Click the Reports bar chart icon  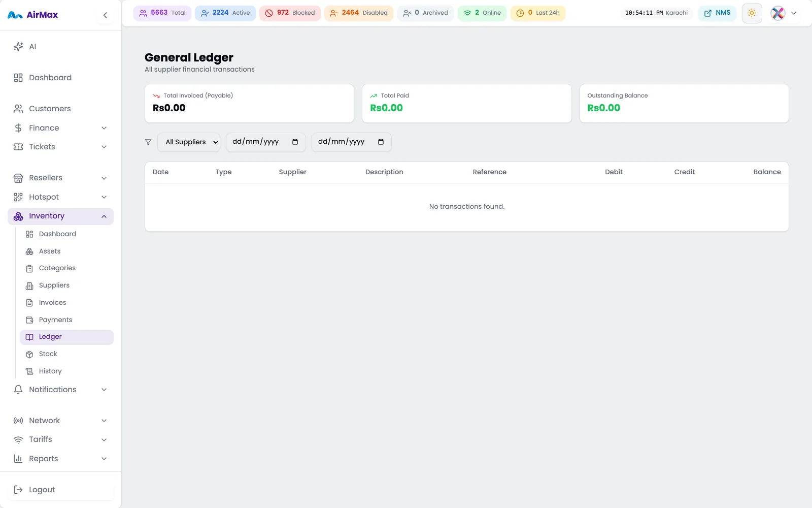tap(18, 459)
